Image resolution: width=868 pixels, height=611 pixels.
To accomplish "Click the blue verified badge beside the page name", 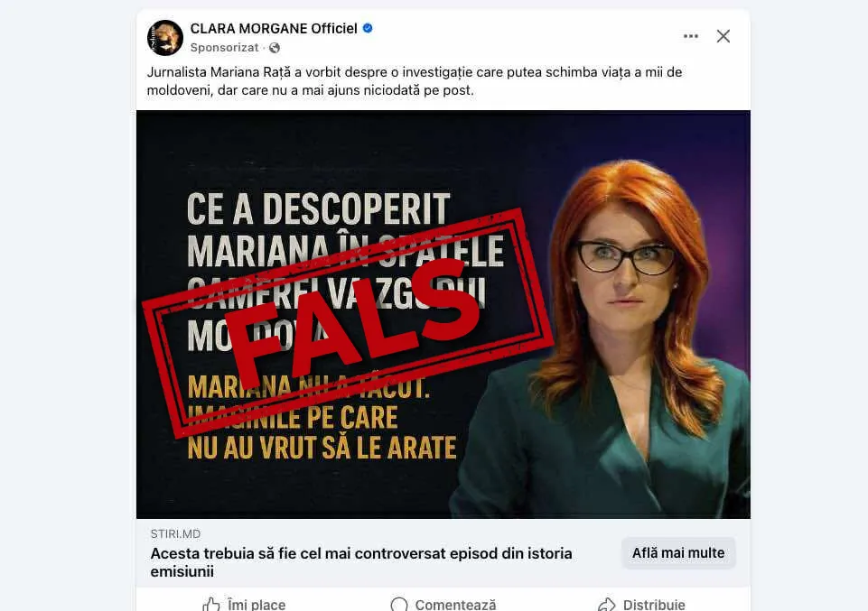I will pyautogui.click(x=368, y=28).
